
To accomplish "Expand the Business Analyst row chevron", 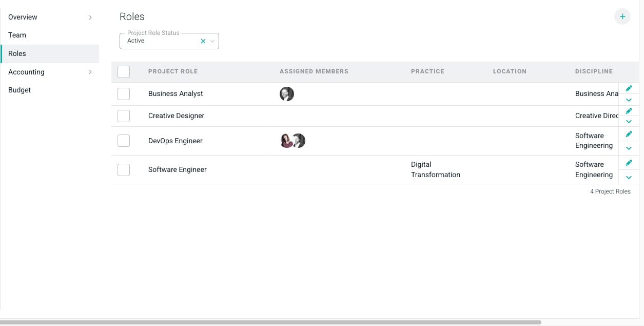I will coord(629,100).
